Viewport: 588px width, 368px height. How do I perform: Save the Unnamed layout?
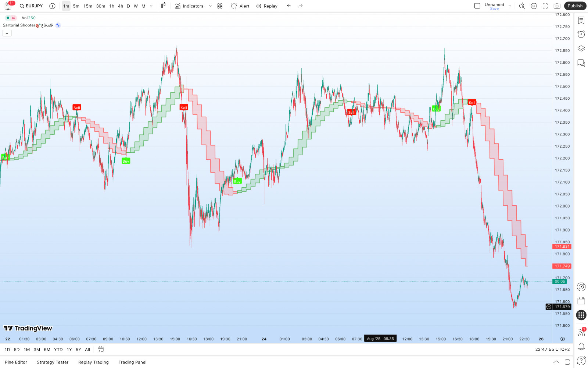494,8
